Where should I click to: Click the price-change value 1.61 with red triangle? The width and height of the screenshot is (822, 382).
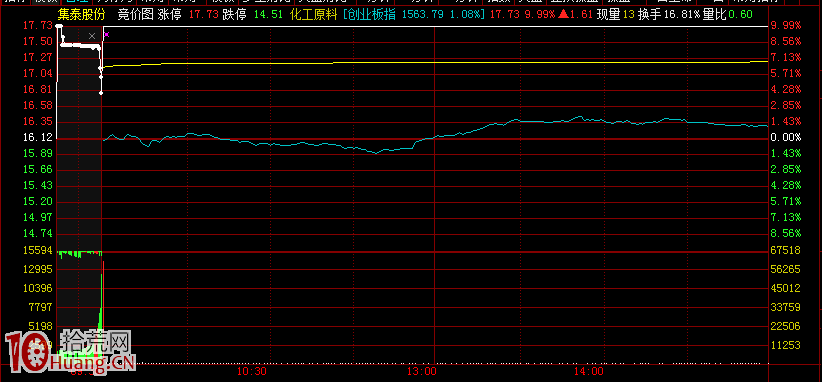tap(576, 15)
